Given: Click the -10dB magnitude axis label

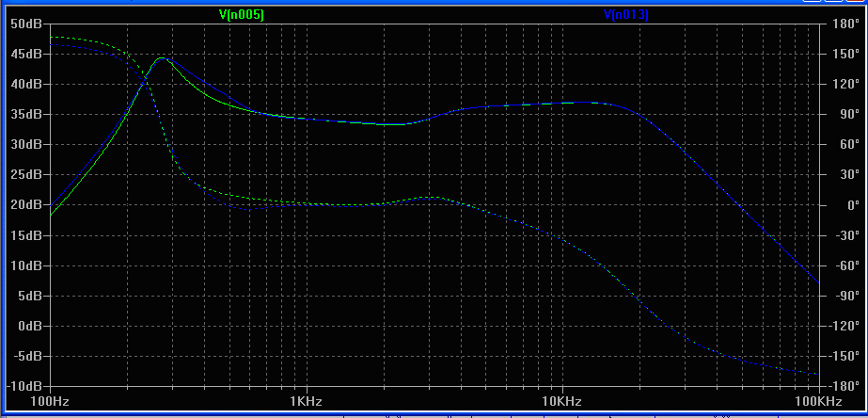Looking at the screenshot, I should tap(24, 386).
